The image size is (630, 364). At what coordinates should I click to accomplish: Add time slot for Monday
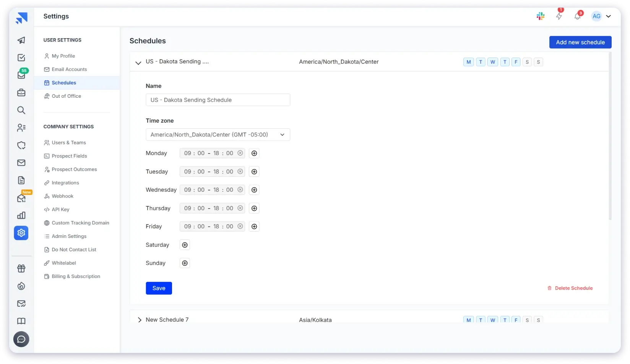pos(254,153)
